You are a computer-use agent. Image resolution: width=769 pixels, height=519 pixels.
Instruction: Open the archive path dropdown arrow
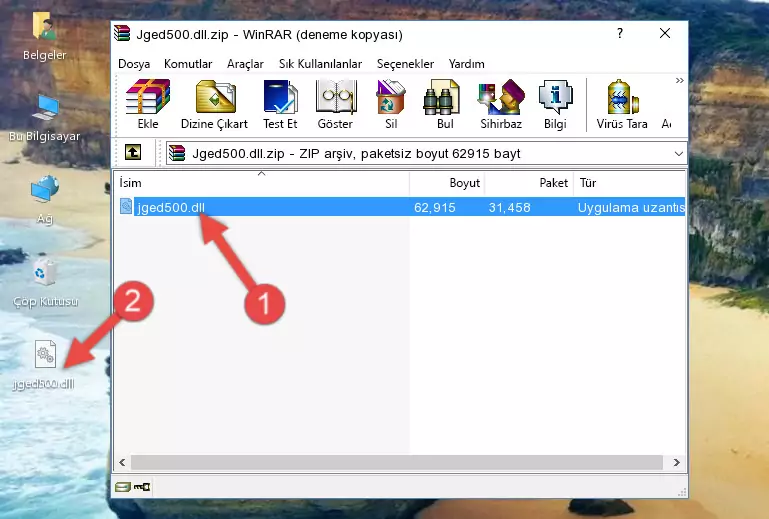[x=679, y=154]
